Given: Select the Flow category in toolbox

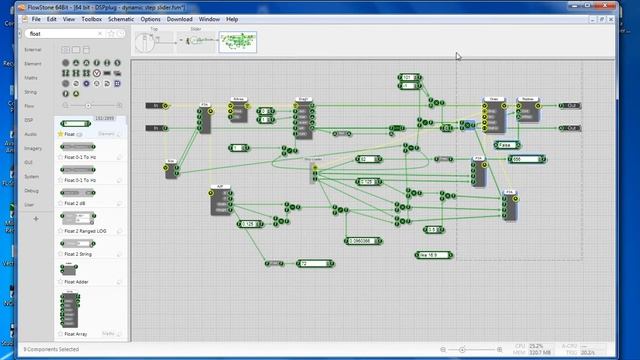Looking at the screenshot, I should [x=29, y=106].
